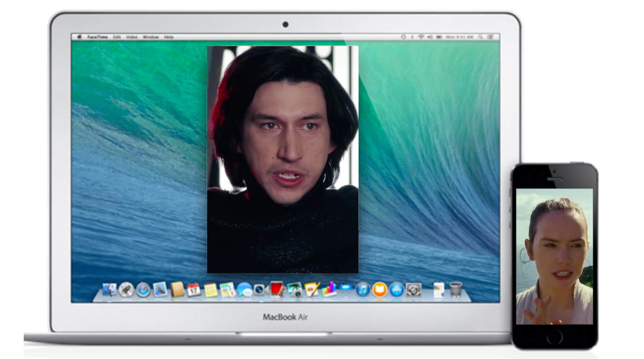
Task: Open System Preferences gear icon
Action: 414,289
